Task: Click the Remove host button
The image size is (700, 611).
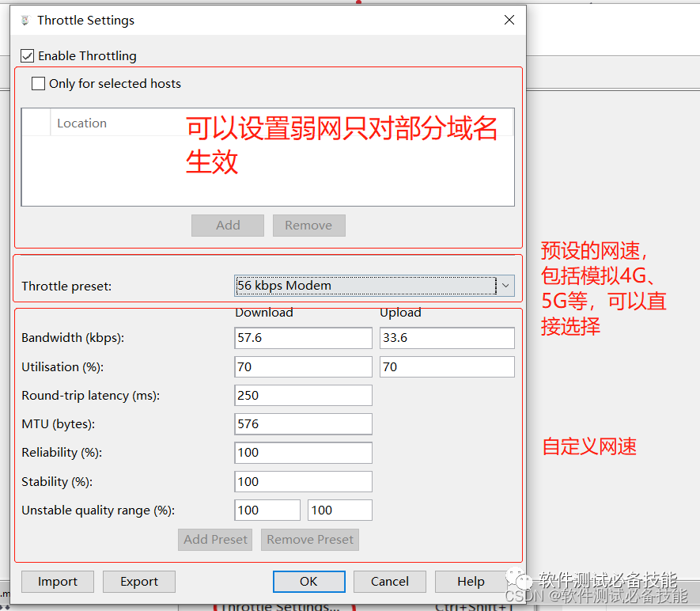Action: pyautogui.click(x=309, y=225)
